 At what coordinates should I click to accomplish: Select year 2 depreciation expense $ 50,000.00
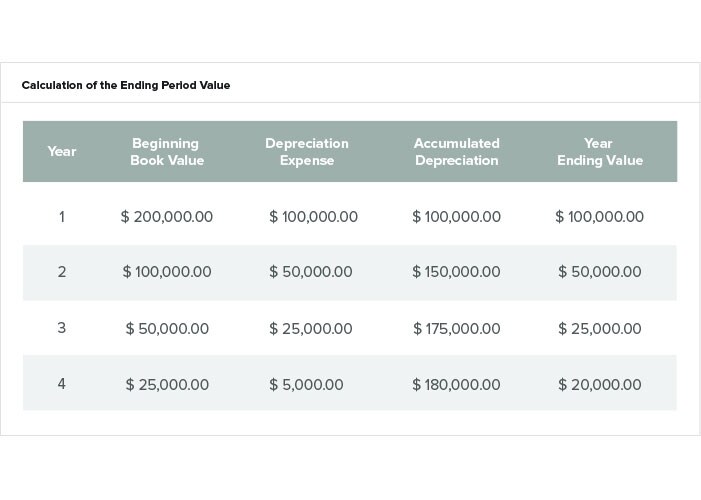click(311, 272)
